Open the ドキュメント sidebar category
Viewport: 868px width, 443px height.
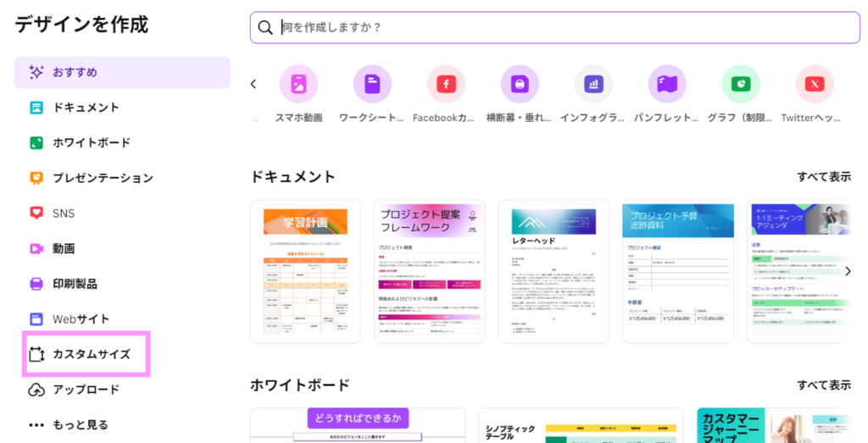click(86, 108)
